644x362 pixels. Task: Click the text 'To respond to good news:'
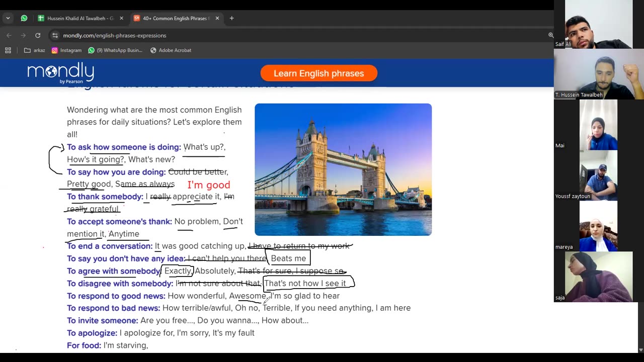(x=116, y=296)
